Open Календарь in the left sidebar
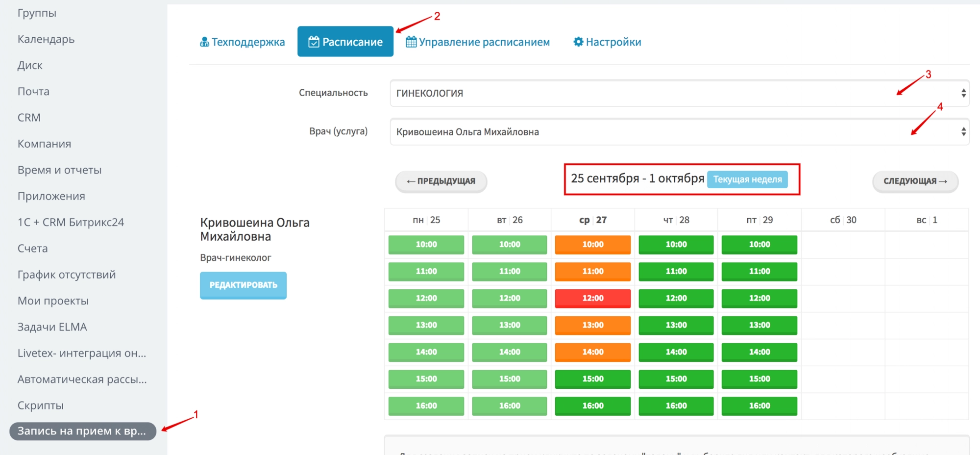 (46, 39)
